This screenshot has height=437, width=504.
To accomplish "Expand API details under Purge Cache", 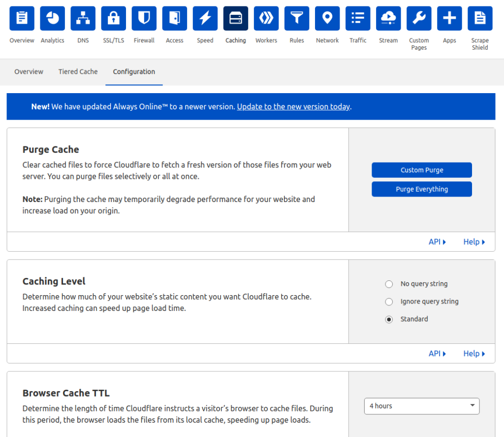I will [x=437, y=242].
